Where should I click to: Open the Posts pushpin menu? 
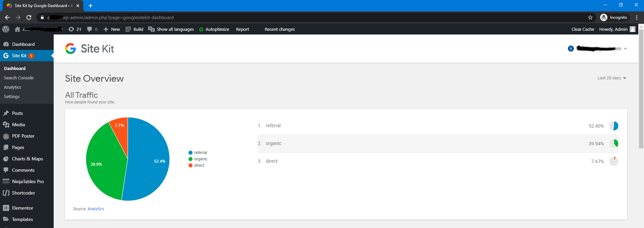[6, 113]
